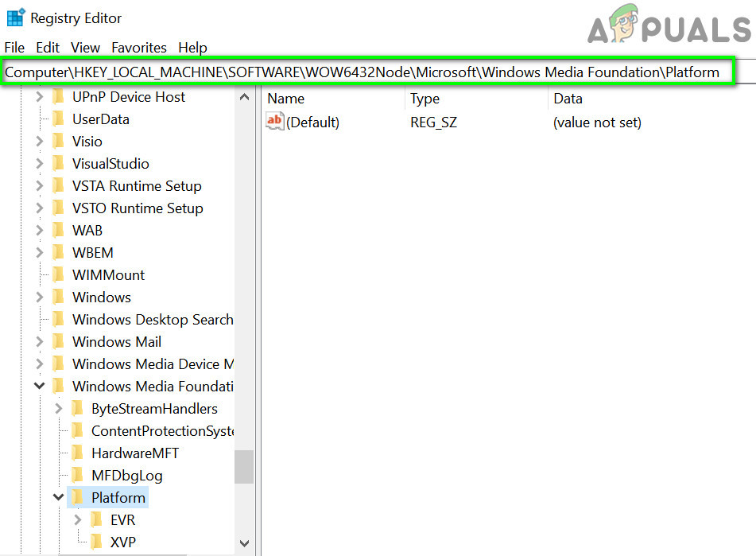The image size is (756, 556).
Task: Select the XVP key label
Action: click(123, 542)
